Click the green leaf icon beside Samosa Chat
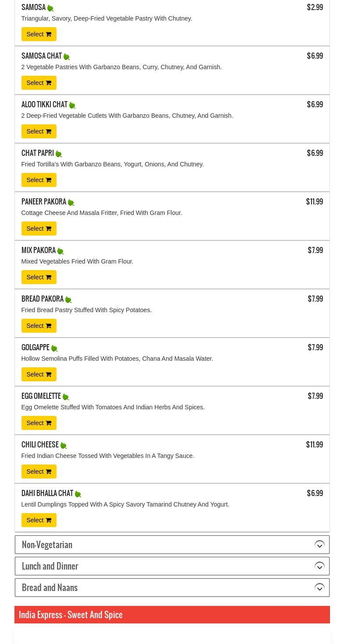Screen dimensions: 344x644 [67, 57]
